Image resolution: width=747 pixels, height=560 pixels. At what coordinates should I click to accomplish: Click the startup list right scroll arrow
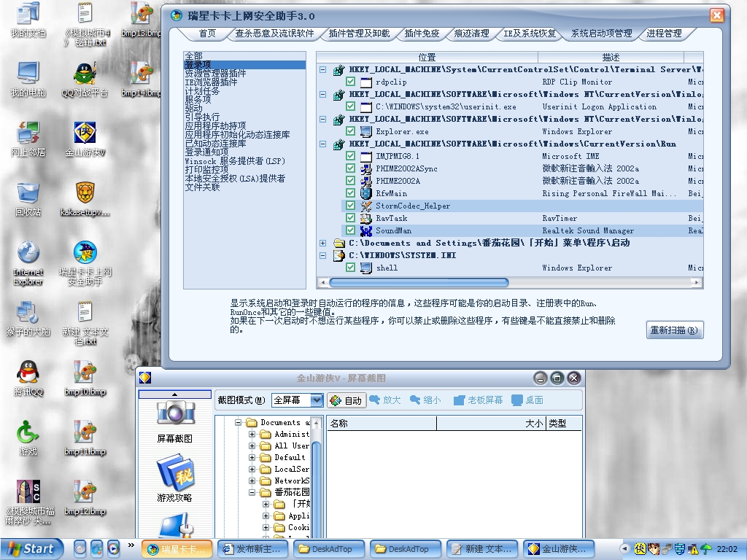point(697,282)
